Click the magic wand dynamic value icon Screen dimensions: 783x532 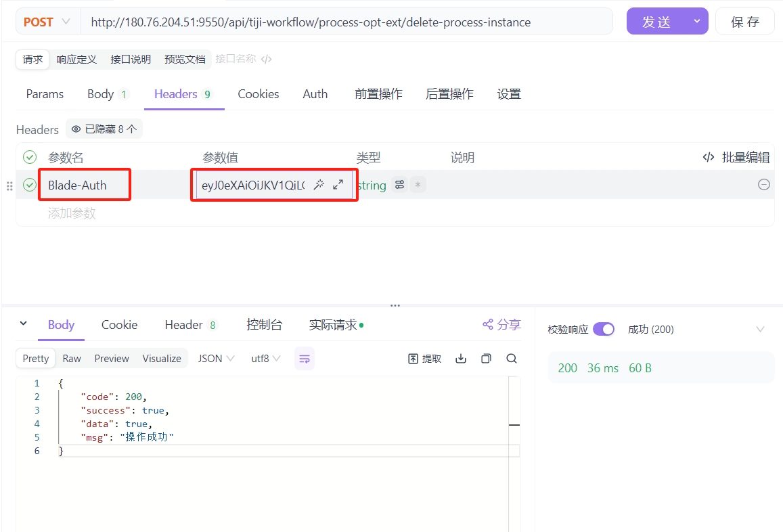pyautogui.click(x=319, y=185)
